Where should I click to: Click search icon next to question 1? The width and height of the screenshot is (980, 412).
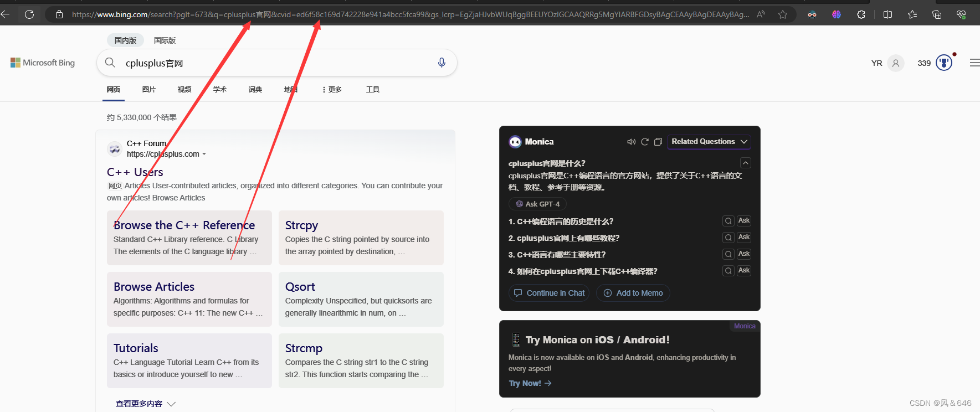tap(728, 221)
